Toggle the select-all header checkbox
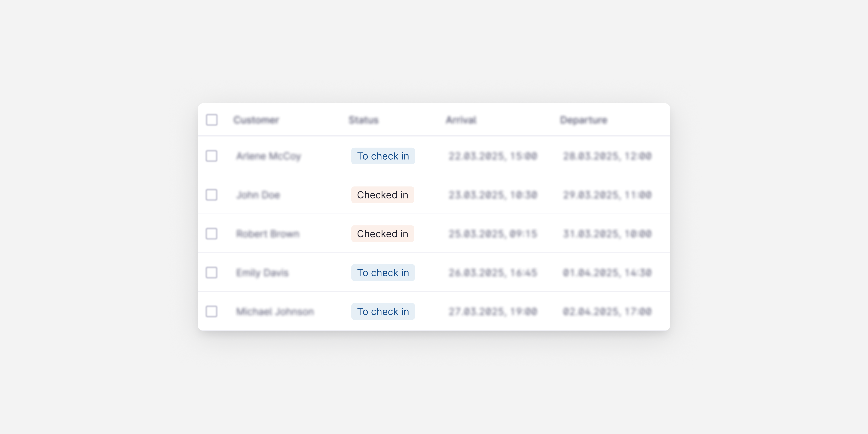 coord(212,120)
